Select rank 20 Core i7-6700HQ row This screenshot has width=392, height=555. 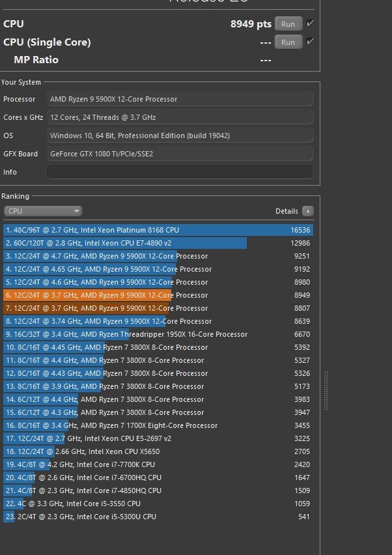point(158,477)
